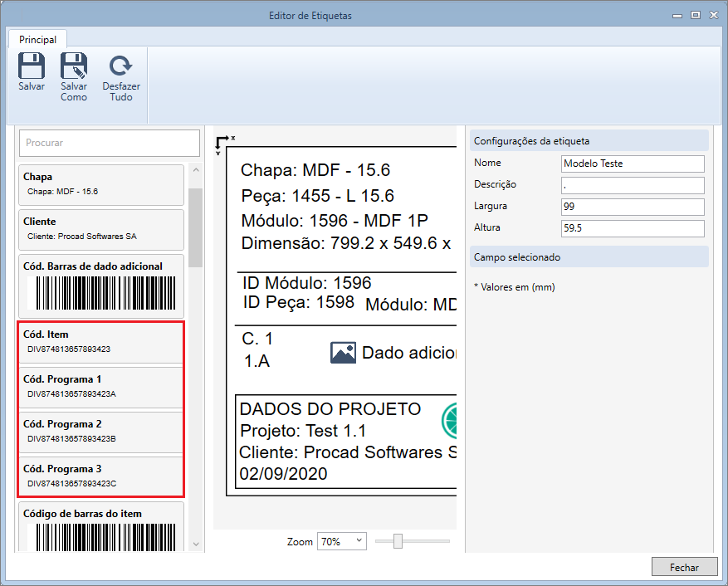
Task: Click the Salvar Como icon
Action: point(74,66)
